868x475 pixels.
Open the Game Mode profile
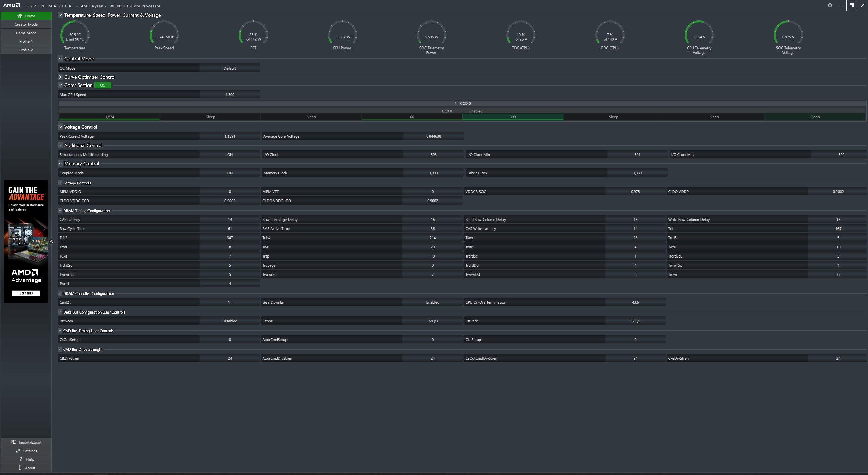point(26,33)
